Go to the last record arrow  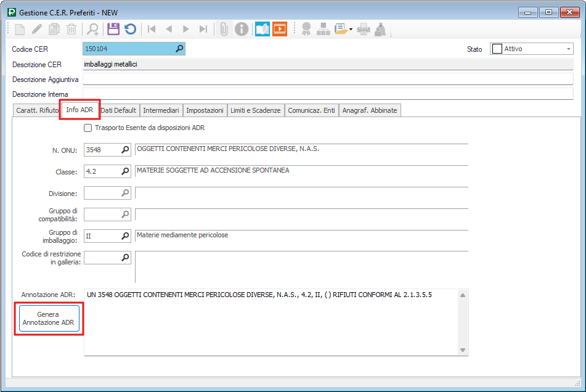coord(203,29)
